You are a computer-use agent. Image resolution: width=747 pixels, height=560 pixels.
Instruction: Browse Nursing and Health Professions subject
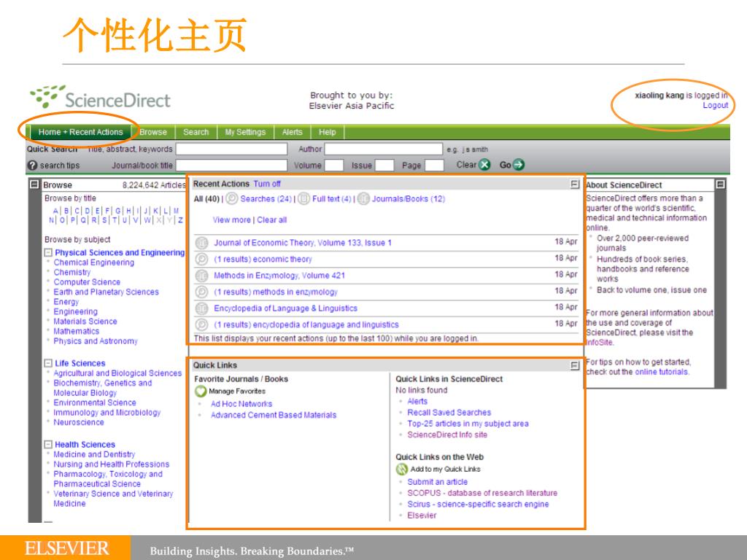(x=112, y=464)
